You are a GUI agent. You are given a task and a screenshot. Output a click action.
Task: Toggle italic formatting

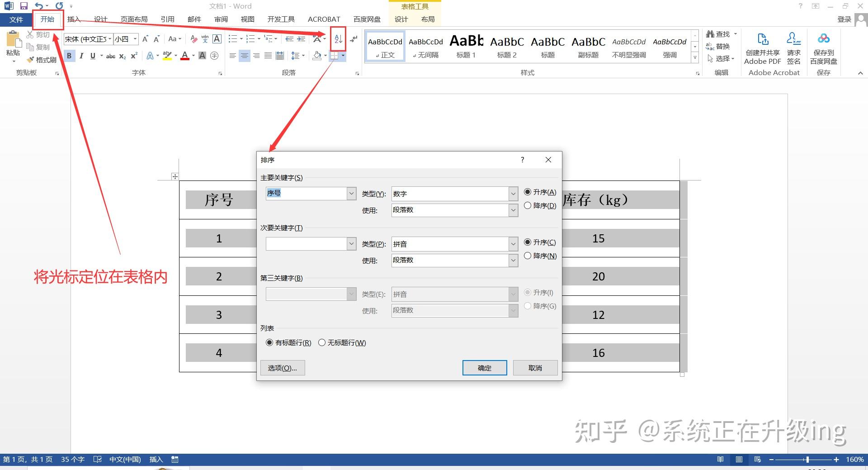[x=81, y=56]
